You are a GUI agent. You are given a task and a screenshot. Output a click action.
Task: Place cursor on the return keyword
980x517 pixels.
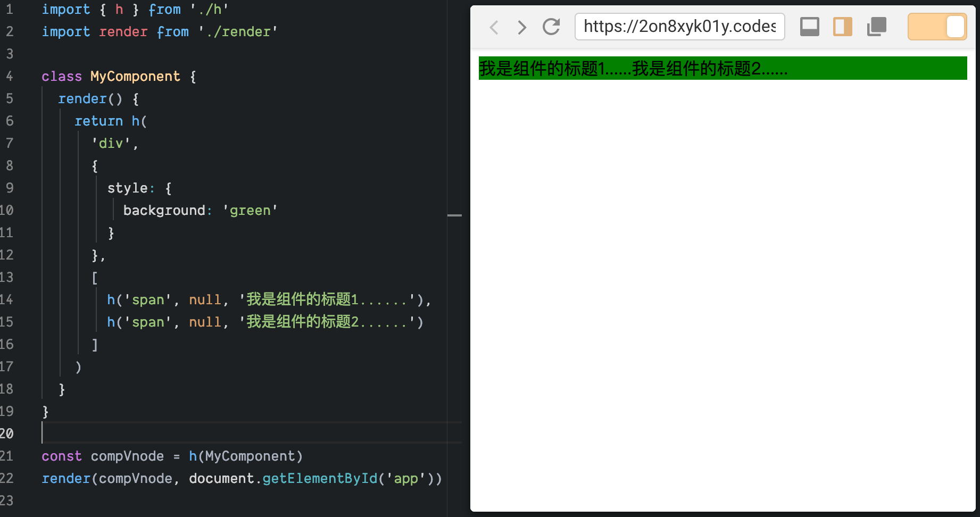(98, 121)
